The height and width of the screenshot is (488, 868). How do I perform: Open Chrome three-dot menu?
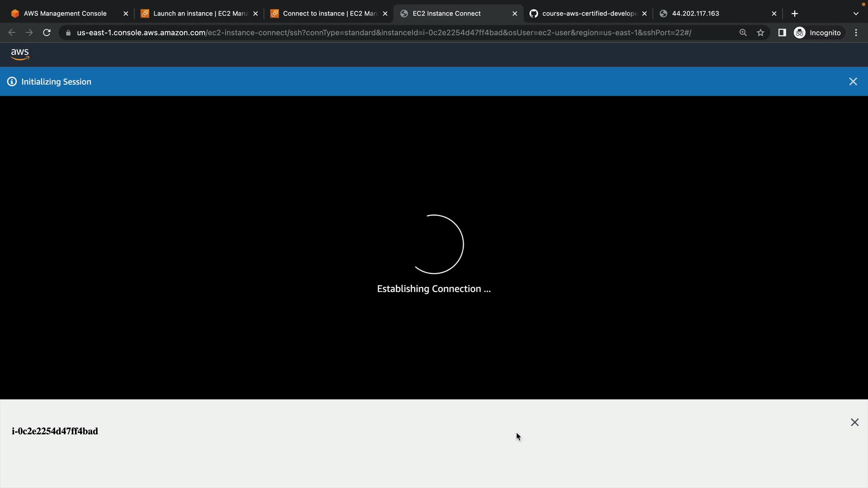pos(856,33)
